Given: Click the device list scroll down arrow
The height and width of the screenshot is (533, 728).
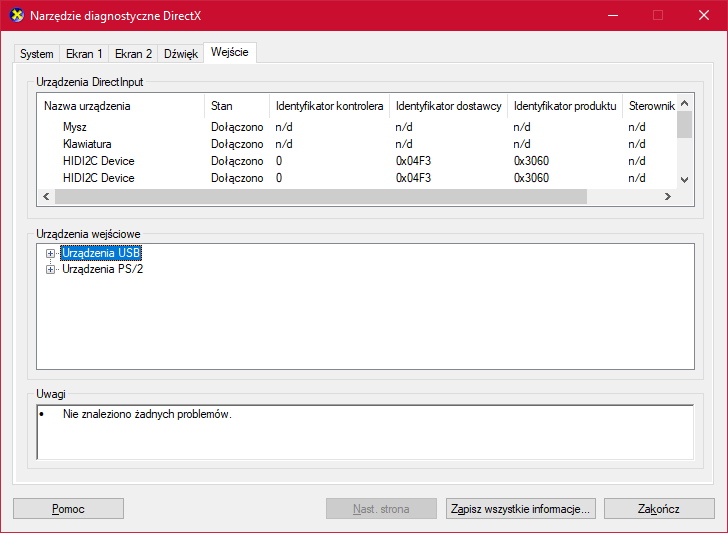Looking at the screenshot, I should (x=684, y=180).
